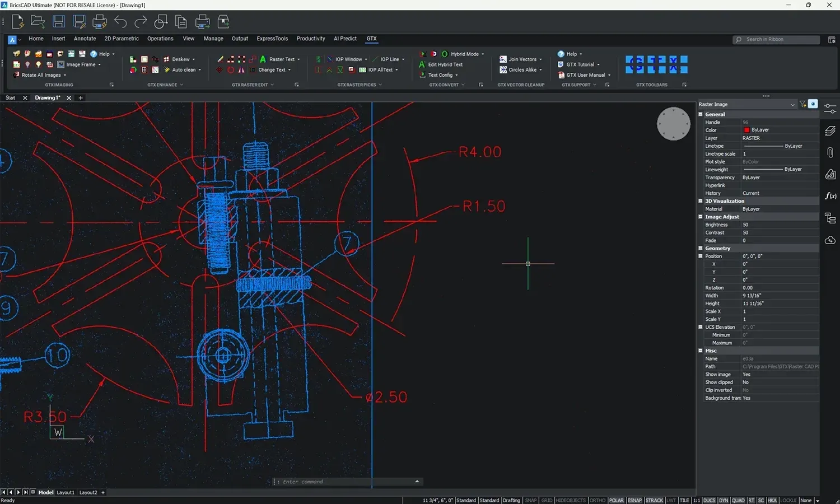Viewport: 840px width, 504px height.
Task: Toggle POLAR tracking in status bar
Action: click(616, 500)
